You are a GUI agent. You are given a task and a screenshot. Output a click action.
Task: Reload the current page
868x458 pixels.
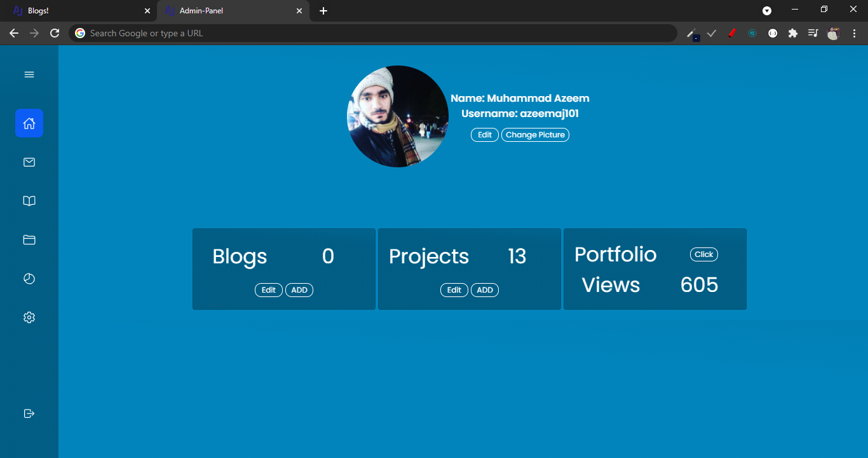pyautogui.click(x=55, y=33)
